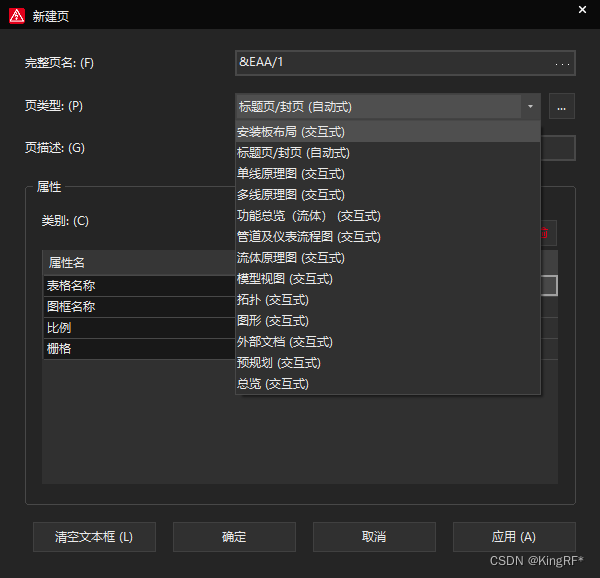Click the 应用 (A) button

pos(514,537)
